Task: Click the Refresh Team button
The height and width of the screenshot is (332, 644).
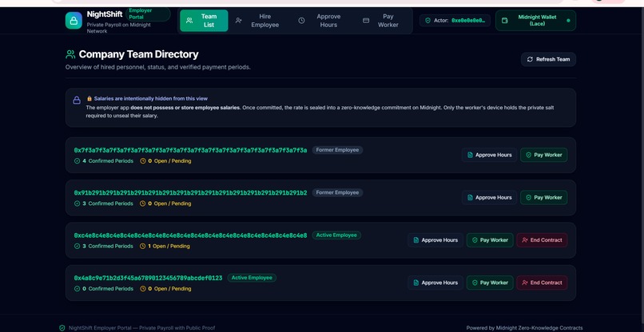Action: coord(548,59)
